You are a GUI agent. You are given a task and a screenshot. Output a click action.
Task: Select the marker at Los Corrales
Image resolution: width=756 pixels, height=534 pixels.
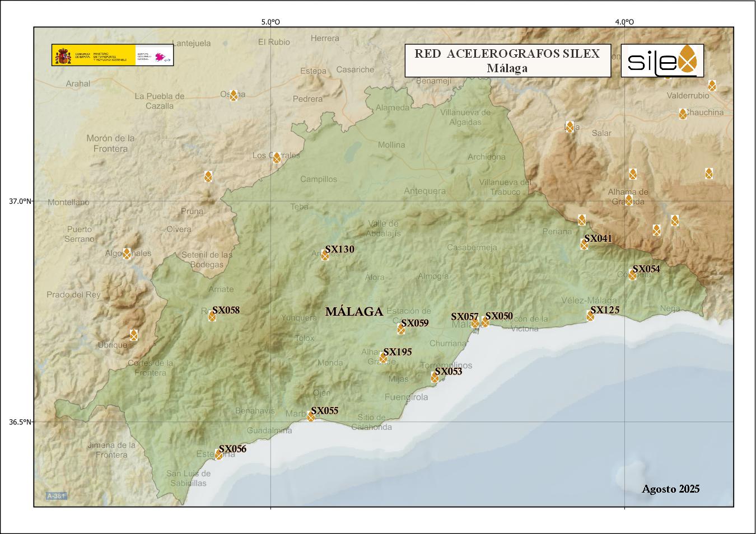(x=277, y=158)
